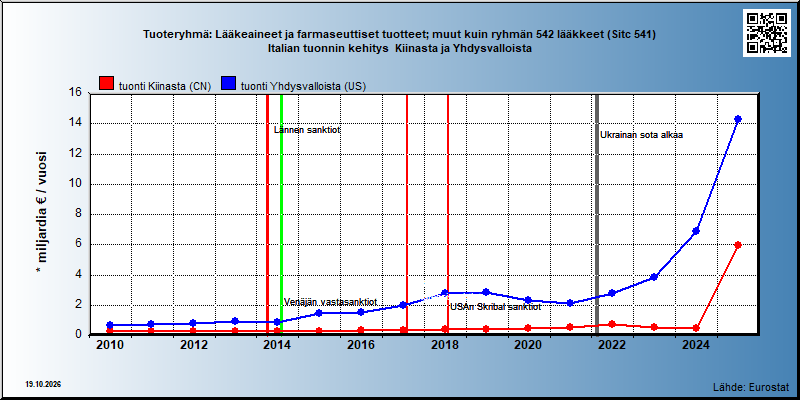Click the 'USAn Skribal sanktiot' annotation

(x=495, y=307)
